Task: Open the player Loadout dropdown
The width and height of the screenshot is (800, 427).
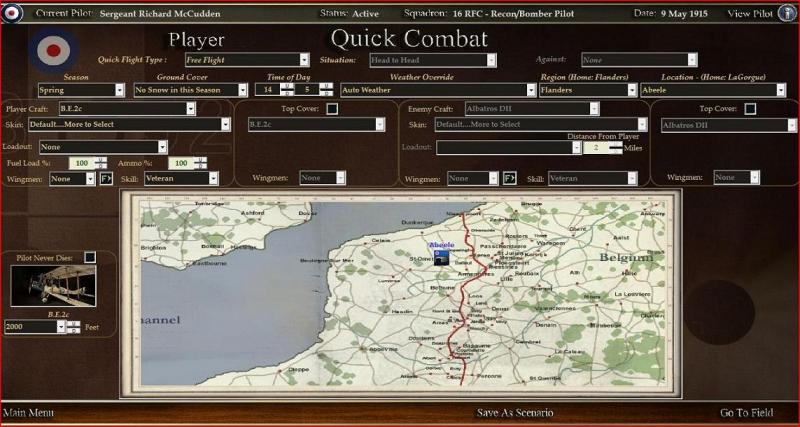Action: point(103,147)
